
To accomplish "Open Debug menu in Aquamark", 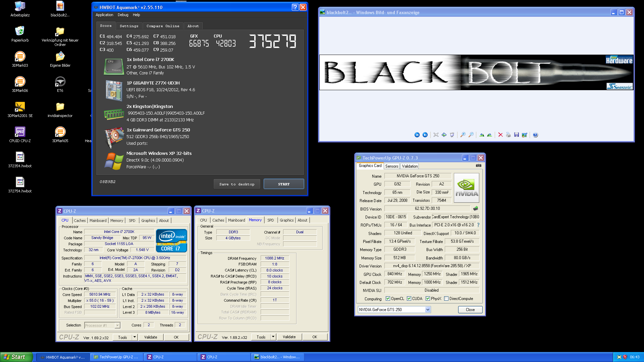I will click(x=123, y=15).
